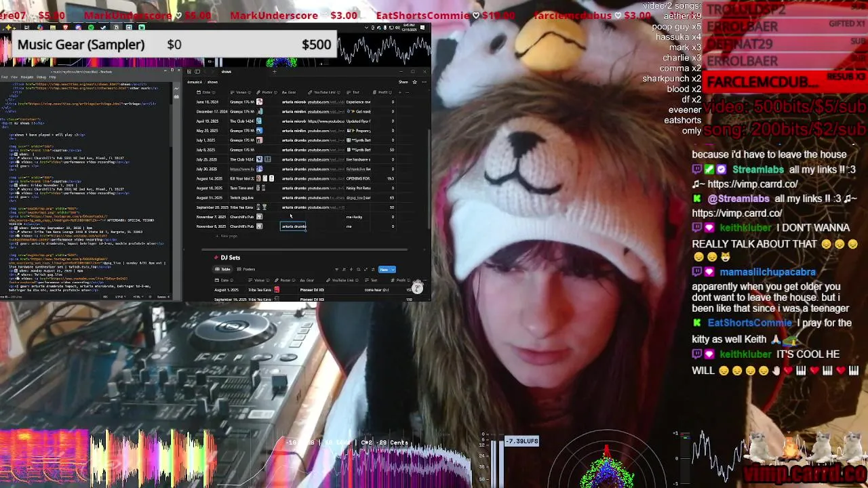Click the 'August 14, 2025' date cell
Viewport: 868px width, 488px height.
point(210,178)
